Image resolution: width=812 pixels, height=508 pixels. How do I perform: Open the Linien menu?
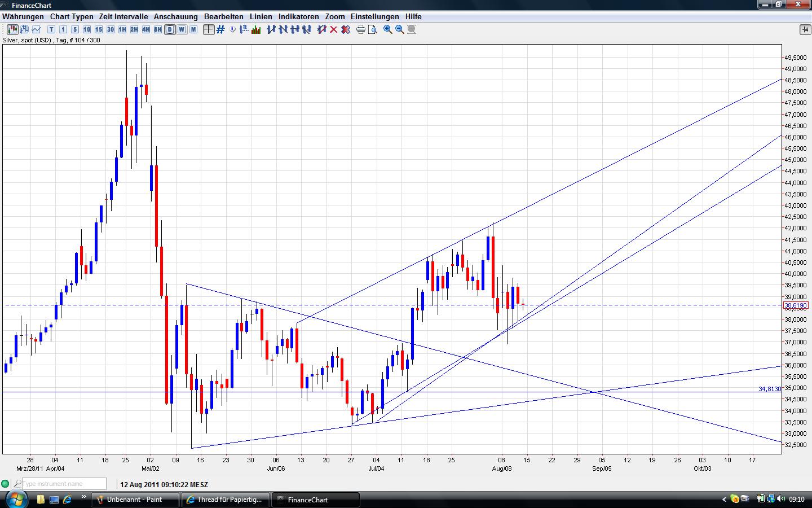(261, 16)
